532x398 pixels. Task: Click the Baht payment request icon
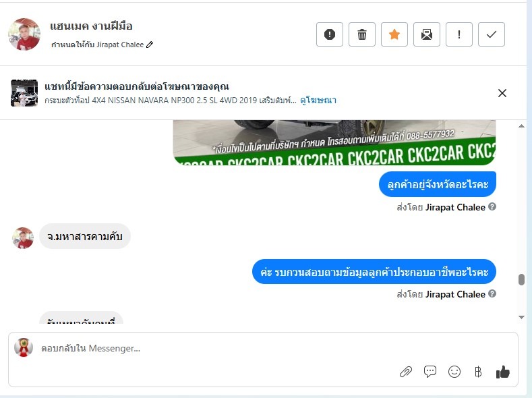coord(478,372)
